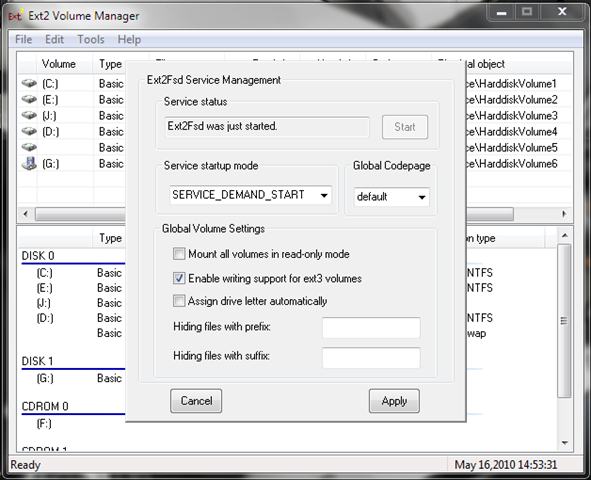Select (G:) in the top volume list
The height and width of the screenshot is (480, 591).
click(51, 164)
